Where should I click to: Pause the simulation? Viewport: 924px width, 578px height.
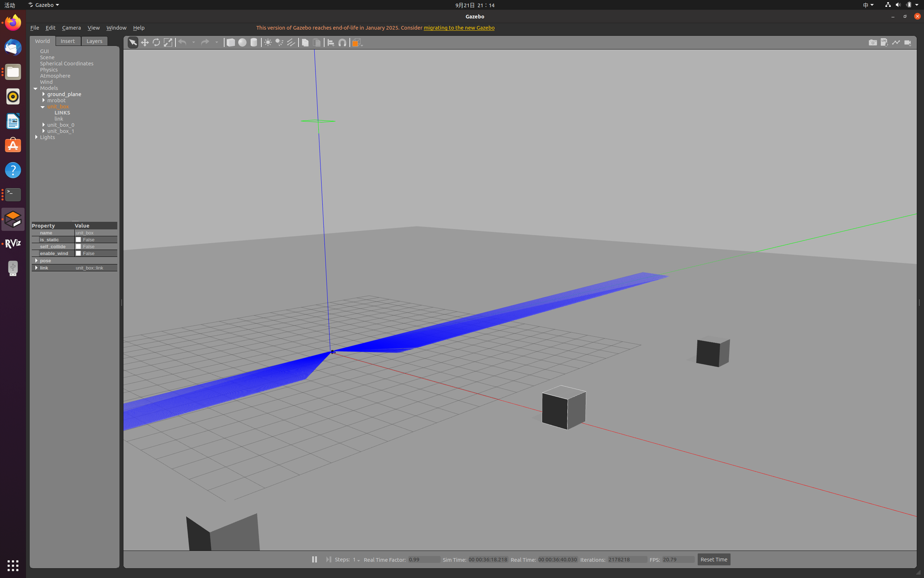click(314, 559)
